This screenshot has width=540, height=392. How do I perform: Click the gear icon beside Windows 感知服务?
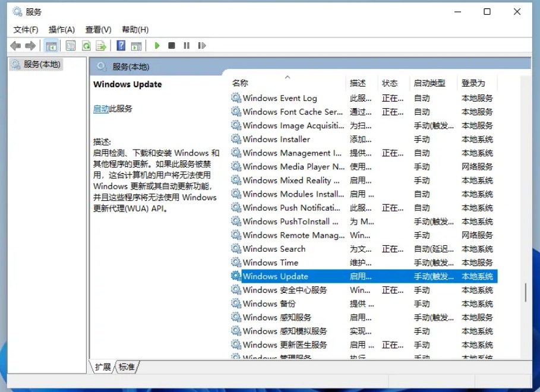pos(236,317)
